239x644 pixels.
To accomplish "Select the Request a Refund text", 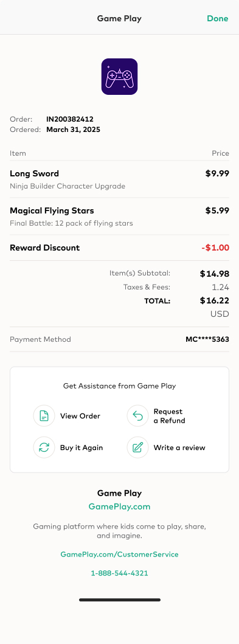I will pyautogui.click(x=169, y=416).
